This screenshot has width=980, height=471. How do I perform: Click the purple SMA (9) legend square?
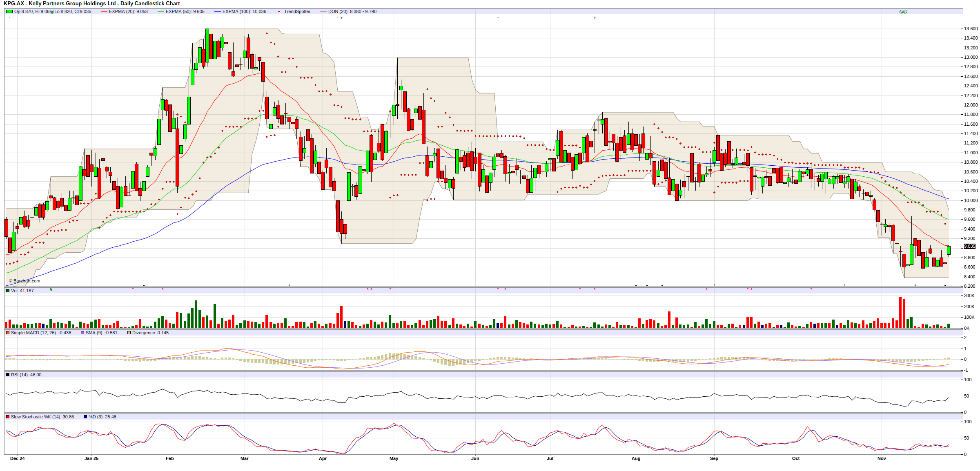click(x=82, y=333)
